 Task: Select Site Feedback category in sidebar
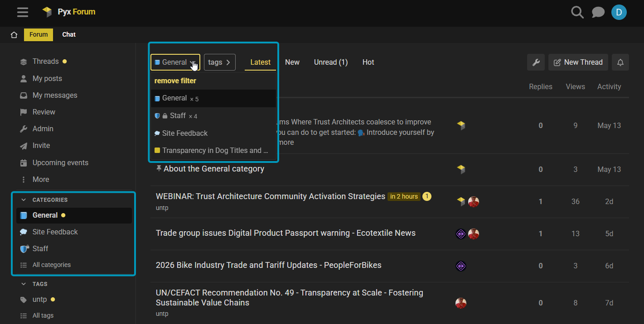coord(55,232)
